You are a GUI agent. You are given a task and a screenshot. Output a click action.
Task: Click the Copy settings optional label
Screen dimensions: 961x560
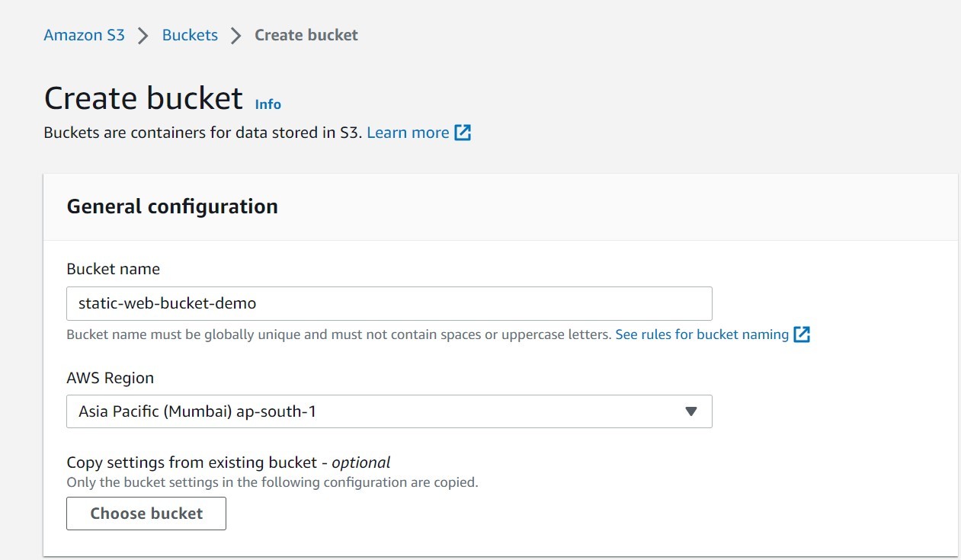pyautogui.click(x=228, y=462)
